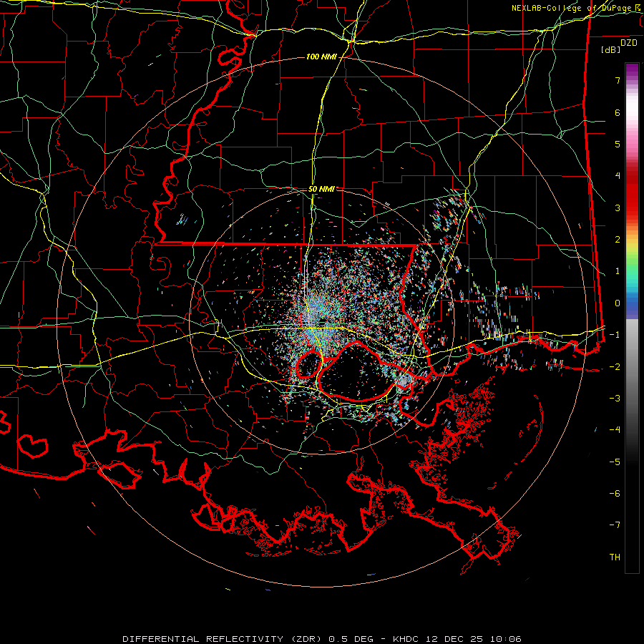Select the -6 dB scale value

point(615,494)
